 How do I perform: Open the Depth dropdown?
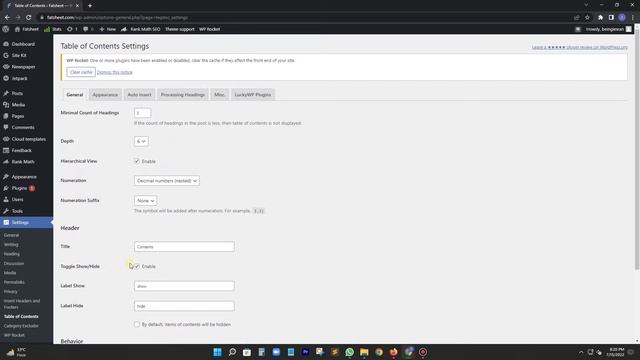[x=141, y=141]
